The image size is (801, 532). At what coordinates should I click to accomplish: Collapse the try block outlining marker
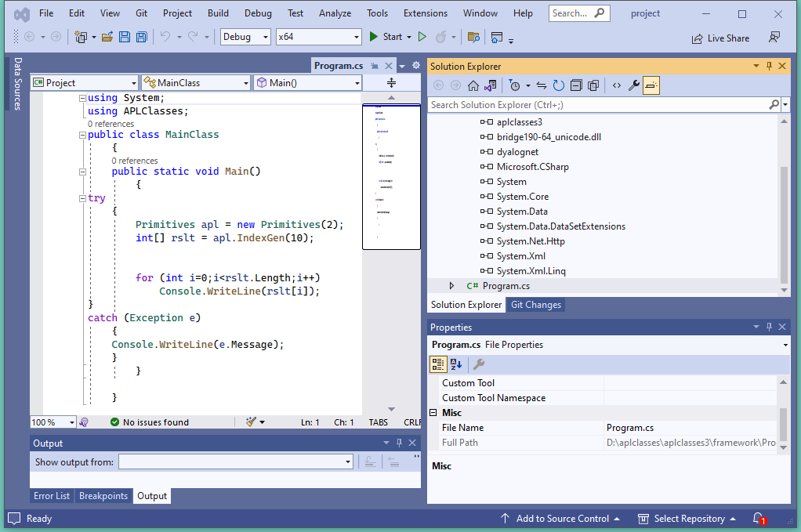(83, 198)
